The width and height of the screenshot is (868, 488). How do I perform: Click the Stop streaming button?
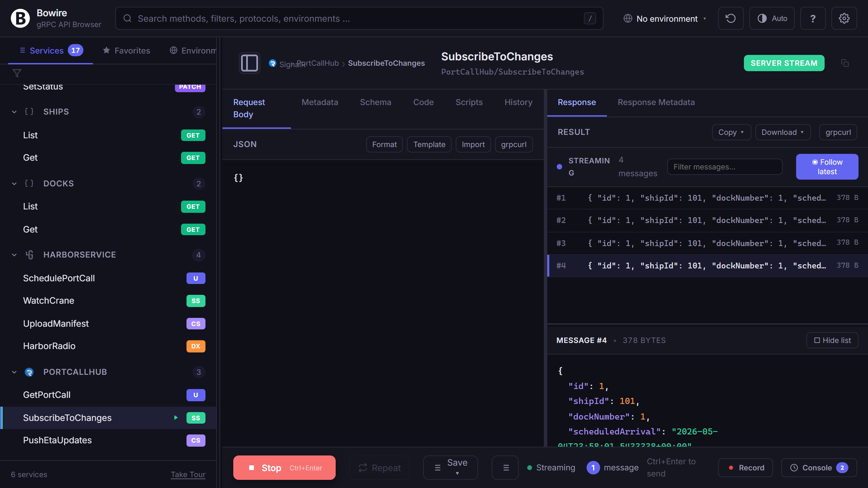tap(284, 468)
